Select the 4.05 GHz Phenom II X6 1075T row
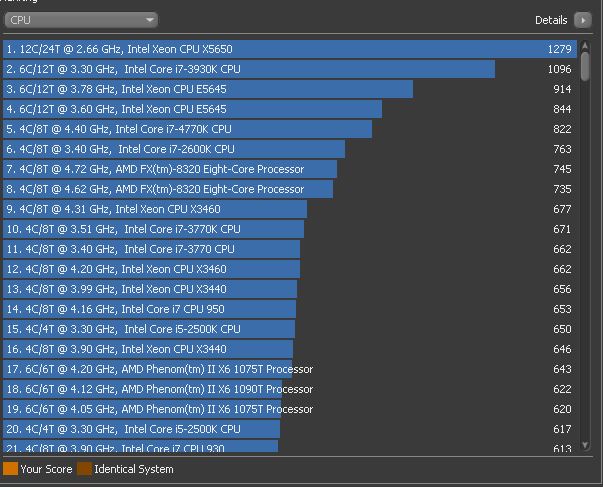603x487 pixels. 290,409
